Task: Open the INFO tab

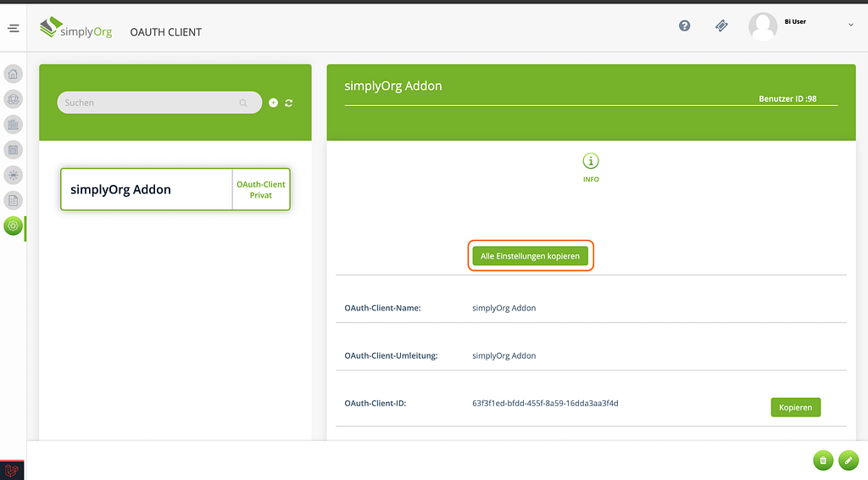Action: 591,168
